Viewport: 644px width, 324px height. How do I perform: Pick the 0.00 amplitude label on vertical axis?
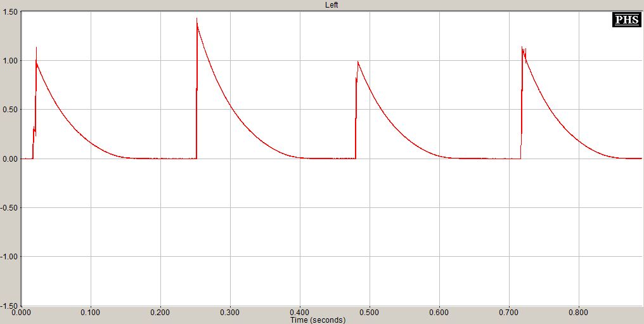click(x=10, y=159)
